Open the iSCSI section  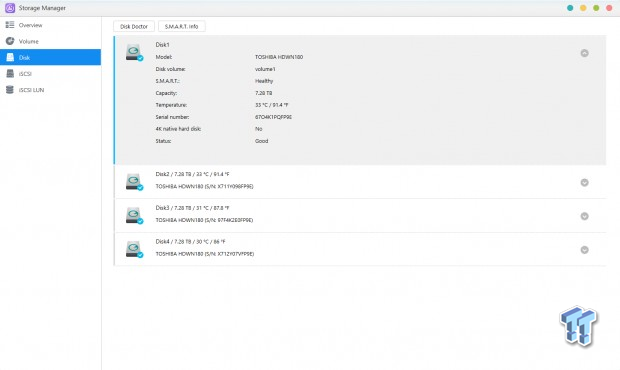click(50, 74)
